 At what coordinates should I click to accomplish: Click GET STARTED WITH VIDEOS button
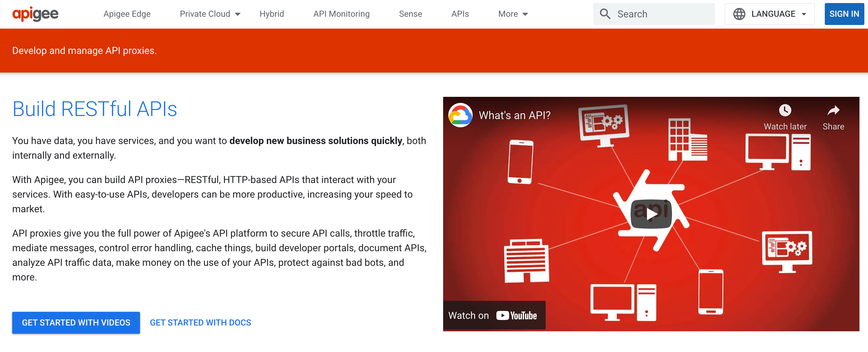click(76, 322)
